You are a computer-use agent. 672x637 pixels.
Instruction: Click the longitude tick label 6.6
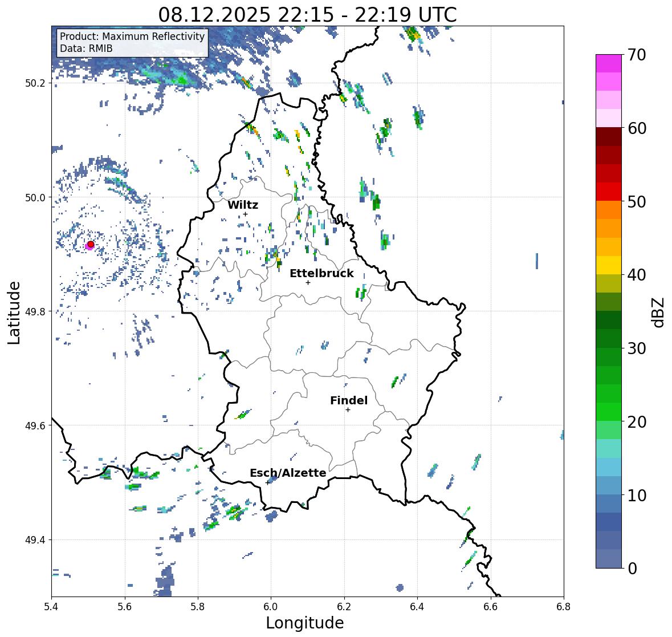tap(491, 607)
